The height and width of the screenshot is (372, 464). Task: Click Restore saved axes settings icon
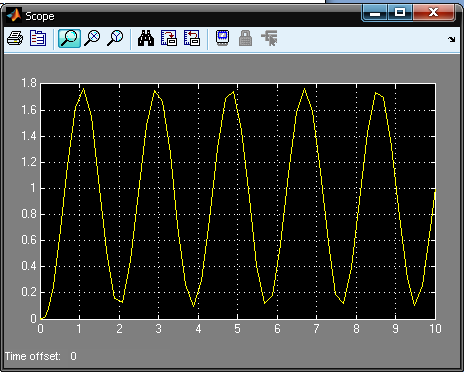192,38
